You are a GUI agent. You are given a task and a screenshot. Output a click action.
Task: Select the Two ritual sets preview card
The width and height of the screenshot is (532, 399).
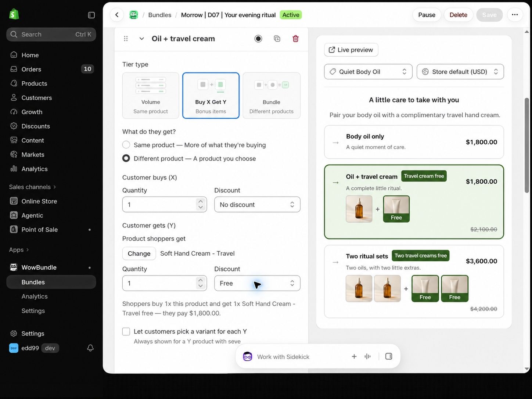414,281
